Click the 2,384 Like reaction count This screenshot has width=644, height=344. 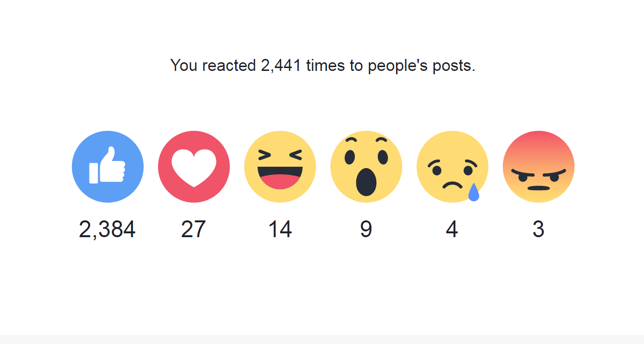pos(107,229)
